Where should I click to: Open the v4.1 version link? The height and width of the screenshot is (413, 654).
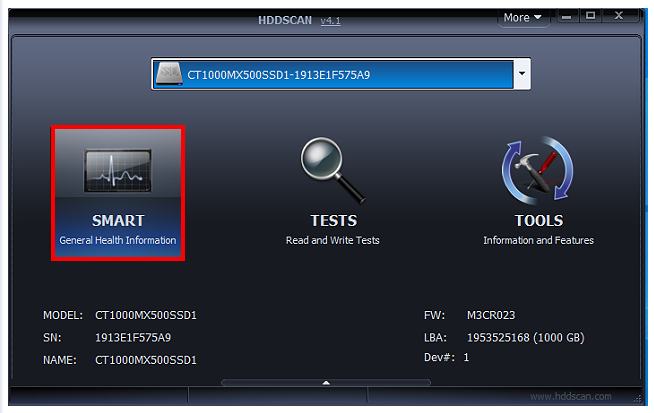330,20
